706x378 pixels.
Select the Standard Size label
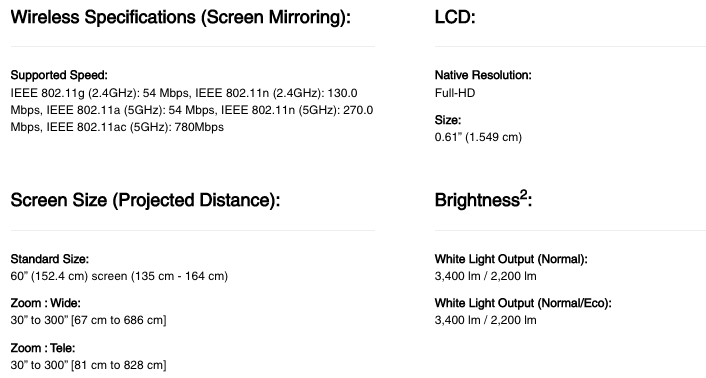coord(50,259)
